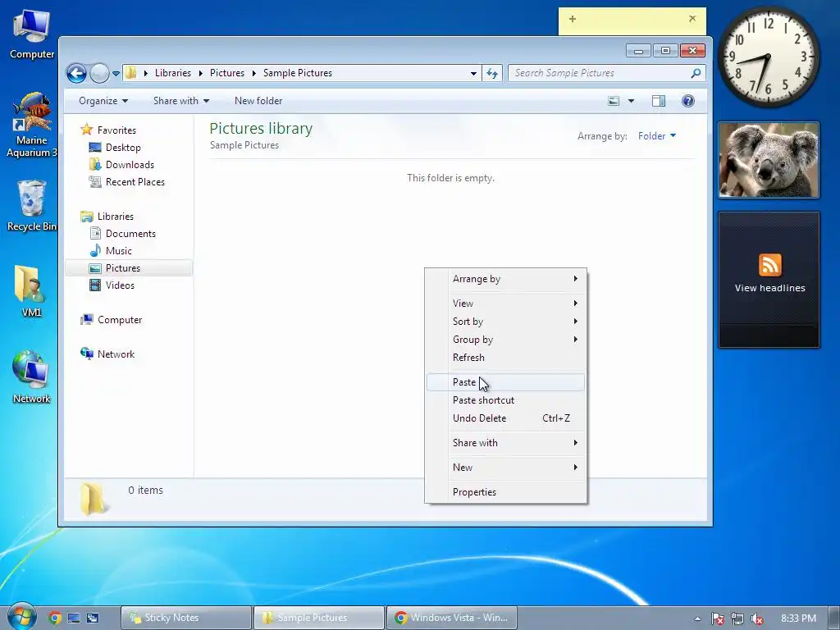
Task: Switch to Sticky Notes taskbar button
Action: pyautogui.click(x=186, y=618)
